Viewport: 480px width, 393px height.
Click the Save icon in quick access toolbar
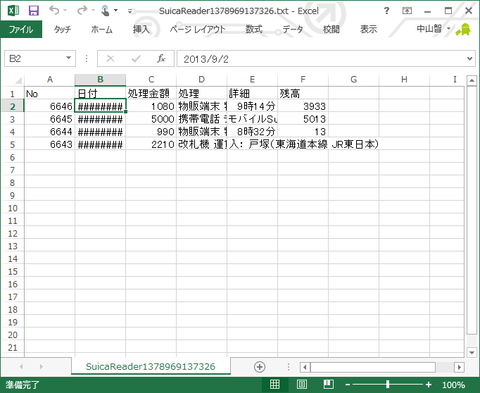click(34, 11)
